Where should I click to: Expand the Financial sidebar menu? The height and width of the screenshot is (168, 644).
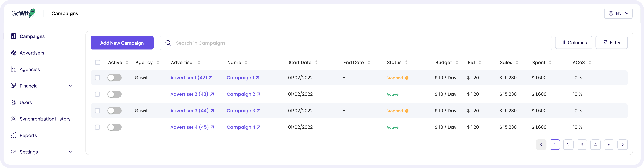click(70, 86)
